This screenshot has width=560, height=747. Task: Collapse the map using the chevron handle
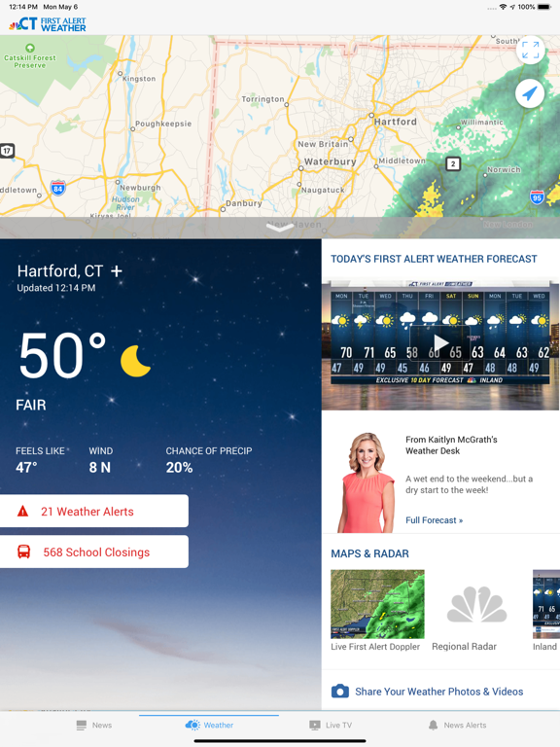point(280,229)
